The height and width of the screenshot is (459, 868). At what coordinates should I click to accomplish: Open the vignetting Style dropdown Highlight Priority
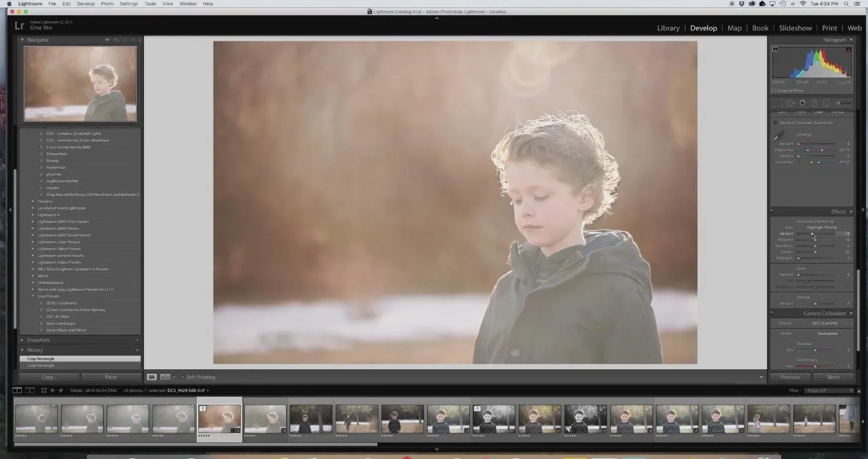[x=822, y=227]
